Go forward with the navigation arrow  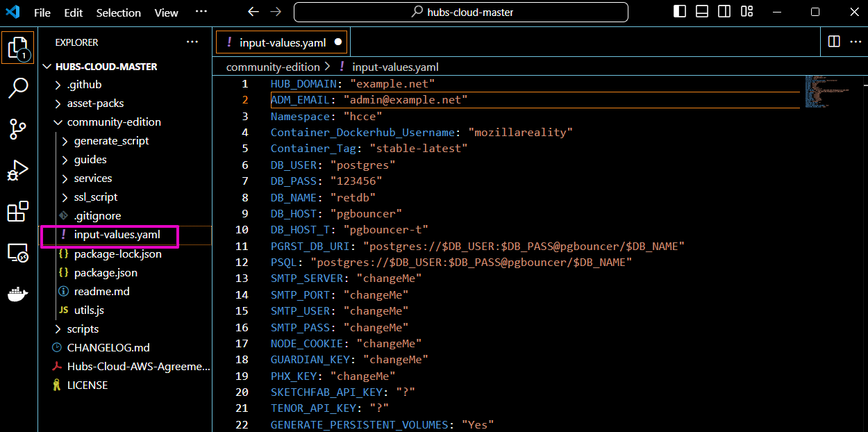click(x=276, y=12)
